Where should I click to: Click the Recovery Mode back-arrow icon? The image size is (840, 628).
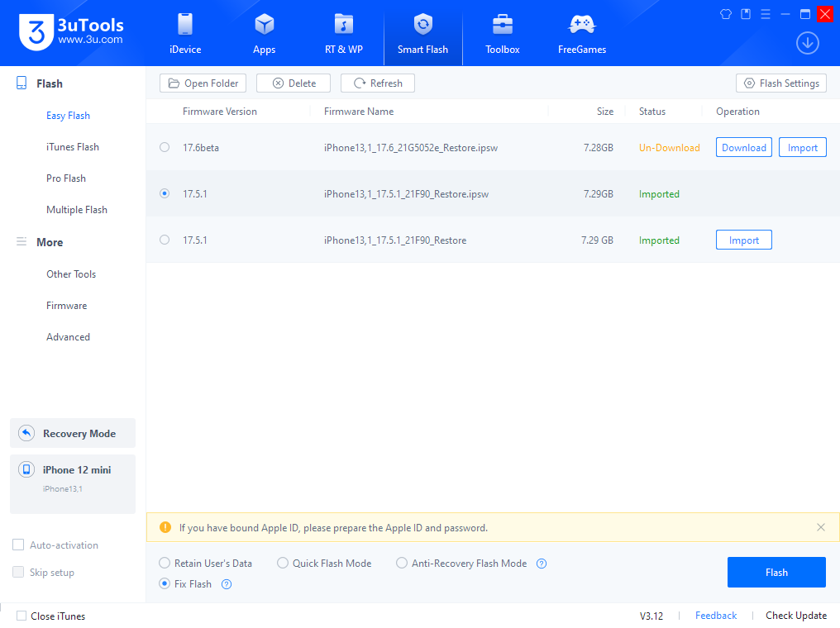pyautogui.click(x=26, y=433)
